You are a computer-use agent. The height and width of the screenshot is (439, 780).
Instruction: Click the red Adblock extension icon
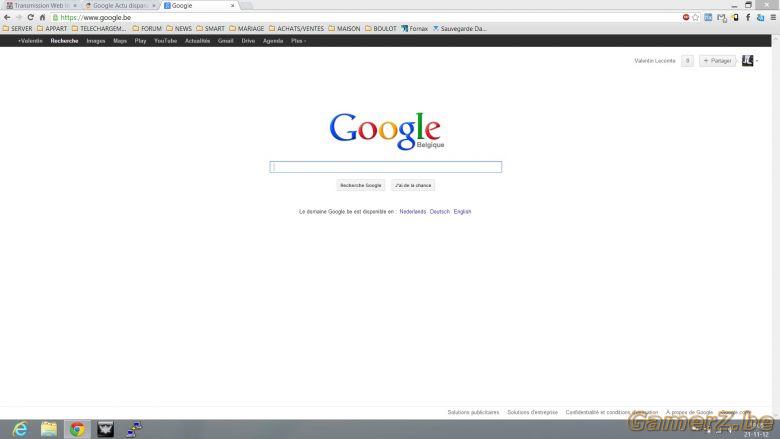pos(686,17)
